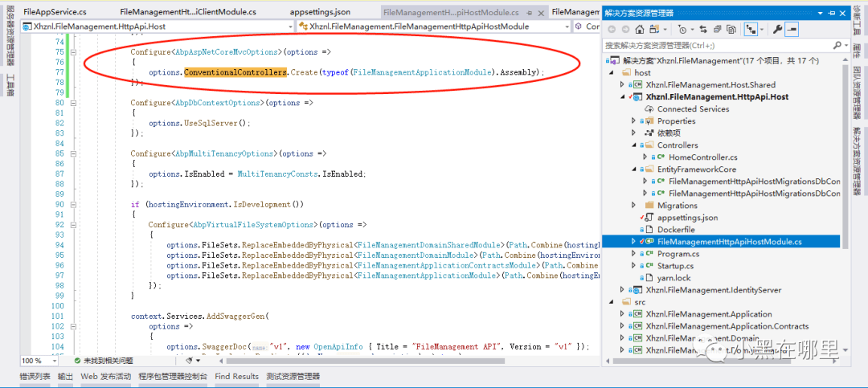The width and height of the screenshot is (868, 388).
Task: Open Program.cs from Solution Explorer
Action: (678, 254)
